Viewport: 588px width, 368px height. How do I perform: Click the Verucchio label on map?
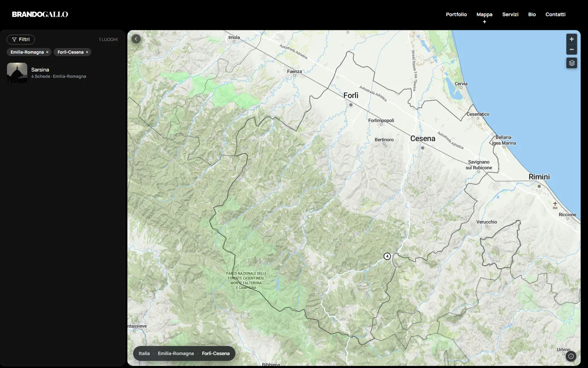click(x=487, y=222)
